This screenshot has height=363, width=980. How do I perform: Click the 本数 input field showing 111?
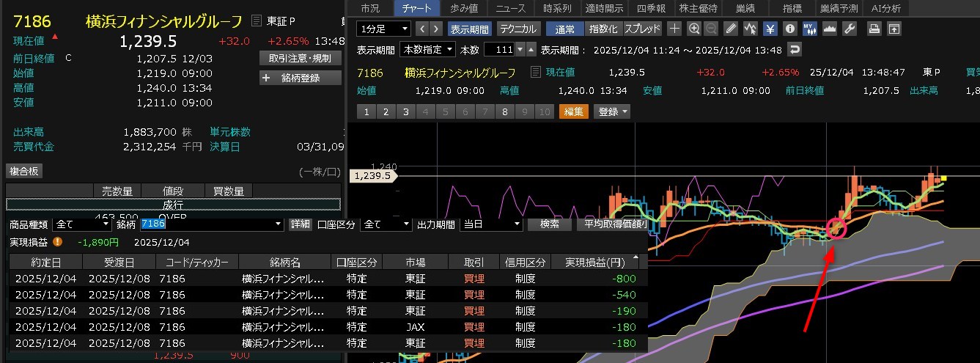pos(499,49)
